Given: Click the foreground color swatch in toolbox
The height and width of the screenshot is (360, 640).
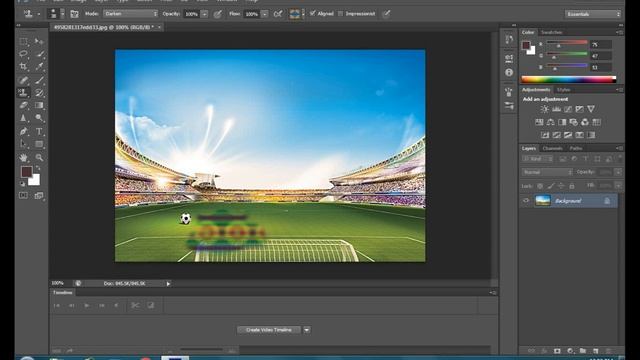Looking at the screenshot, I should click(27, 171).
